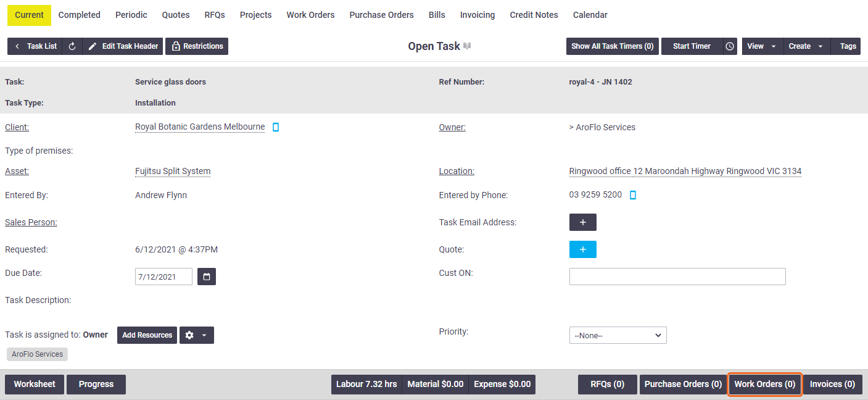This screenshot has height=400, width=868.
Task: Open the task timer clock icon
Action: (730, 46)
